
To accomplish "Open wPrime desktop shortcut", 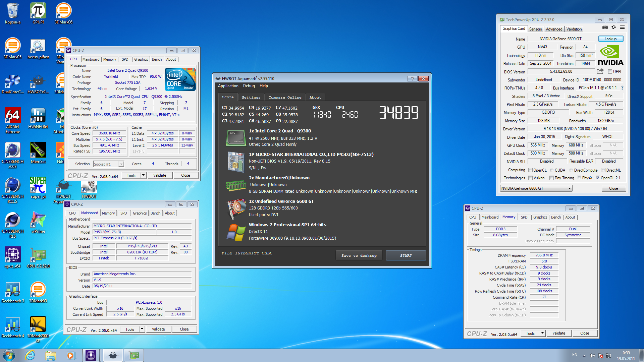I will (x=38, y=223).
